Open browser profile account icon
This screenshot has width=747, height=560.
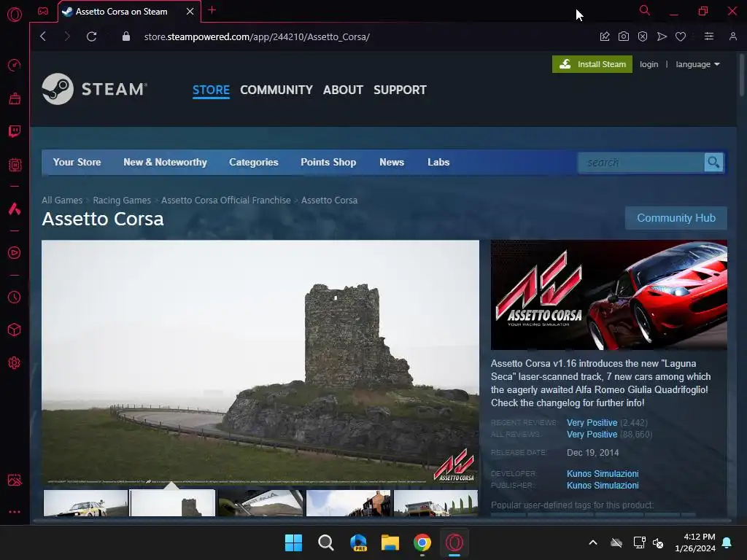[x=733, y=36]
